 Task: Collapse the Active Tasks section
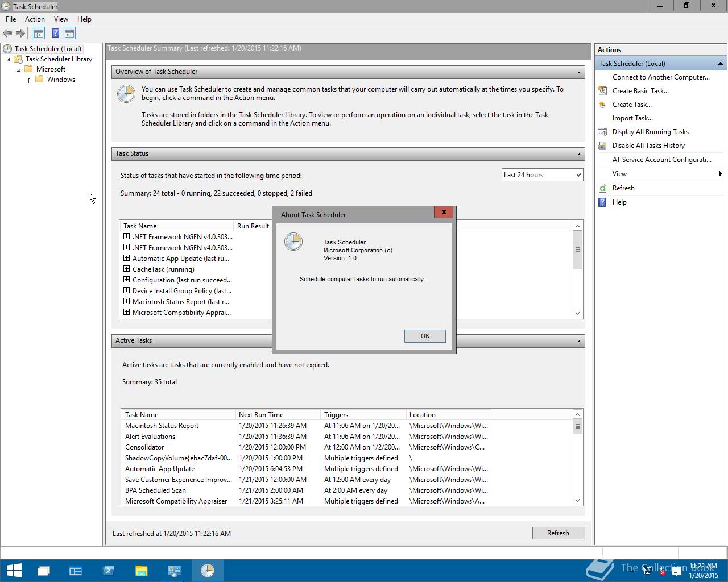579,341
